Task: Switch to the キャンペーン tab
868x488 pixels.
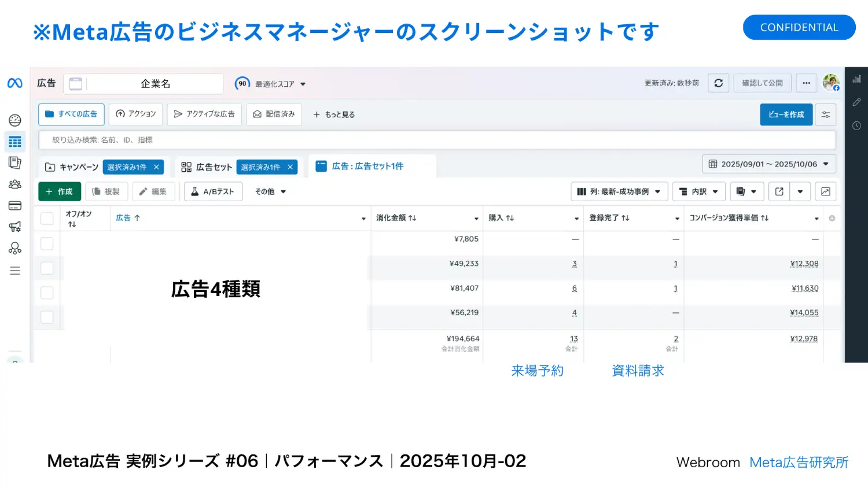Action: coord(72,167)
